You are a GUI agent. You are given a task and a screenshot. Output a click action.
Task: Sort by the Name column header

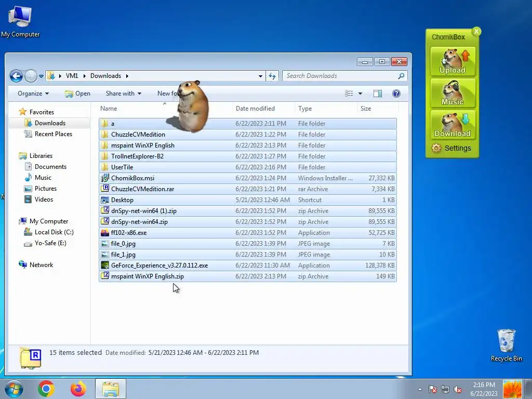[x=165, y=109]
